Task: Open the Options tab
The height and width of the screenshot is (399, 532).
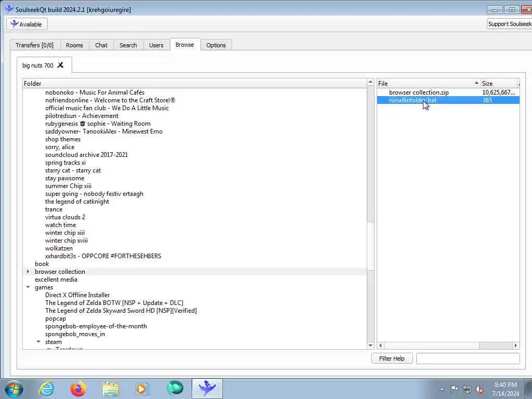Action: click(216, 45)
